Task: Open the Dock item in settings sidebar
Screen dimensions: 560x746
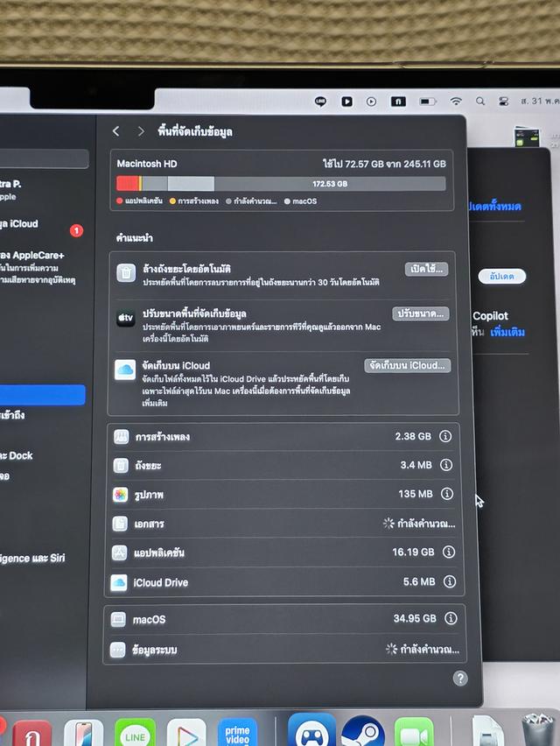Action: pyautogui.click(x=17, y=456)
